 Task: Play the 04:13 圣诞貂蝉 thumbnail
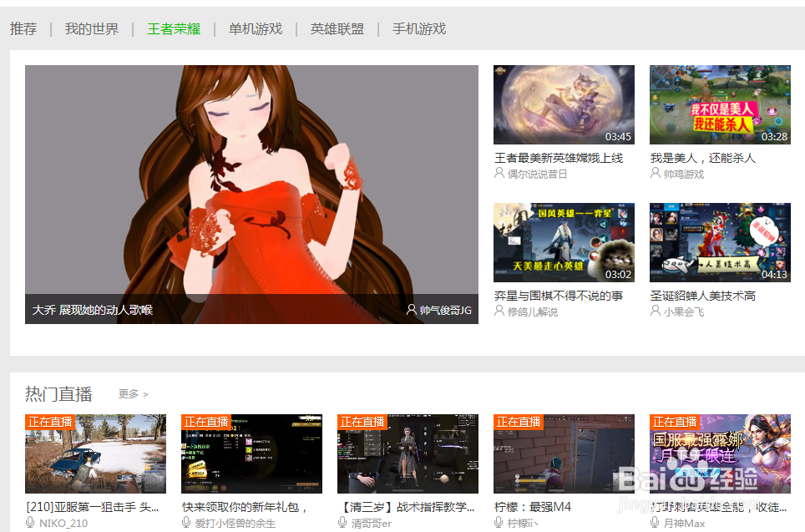point(720,242)
